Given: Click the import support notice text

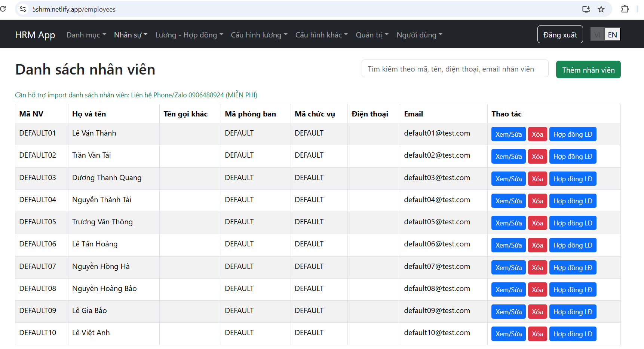Looking at the screenshot, I should pyautogui.click(x=136, y=95).
